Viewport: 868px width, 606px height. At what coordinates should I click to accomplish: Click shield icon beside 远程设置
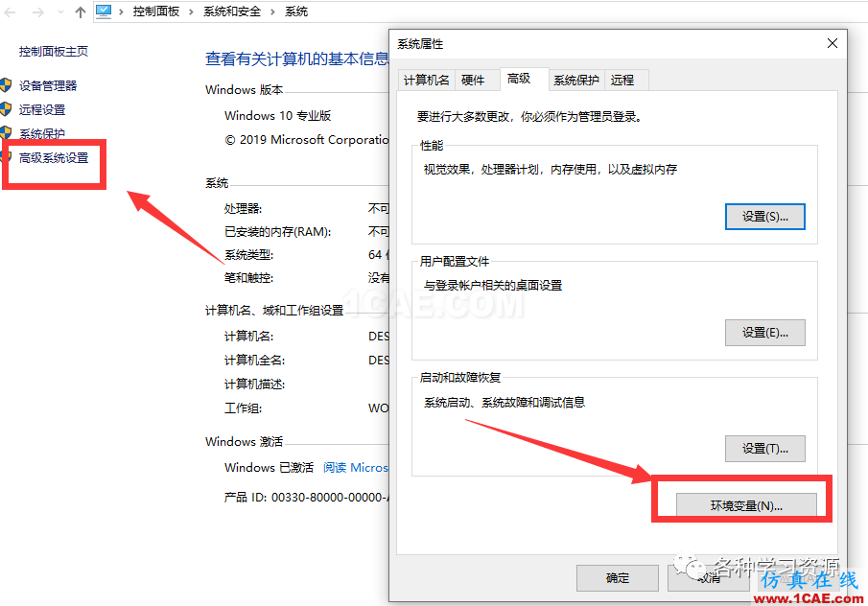coord(6,109)
